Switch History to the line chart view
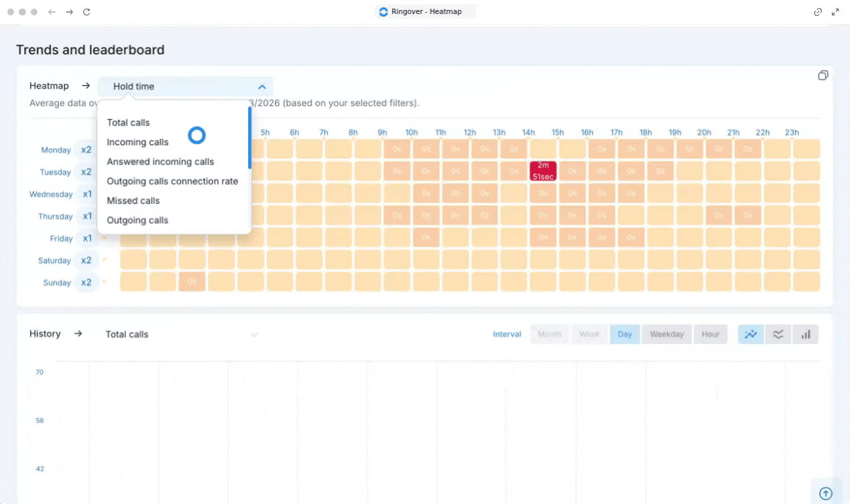The width and height of the screenshot is (850, 504). [x=751, y=334]
